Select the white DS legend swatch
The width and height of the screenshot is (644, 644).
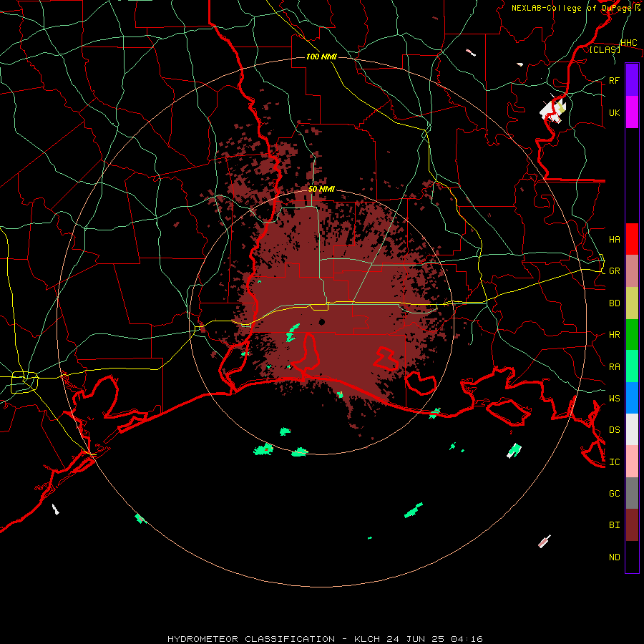(x=632, y=429)
